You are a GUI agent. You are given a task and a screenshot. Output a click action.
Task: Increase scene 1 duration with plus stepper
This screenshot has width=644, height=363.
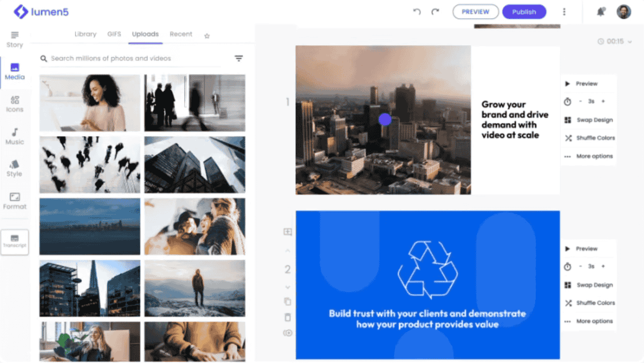[603, 101]
